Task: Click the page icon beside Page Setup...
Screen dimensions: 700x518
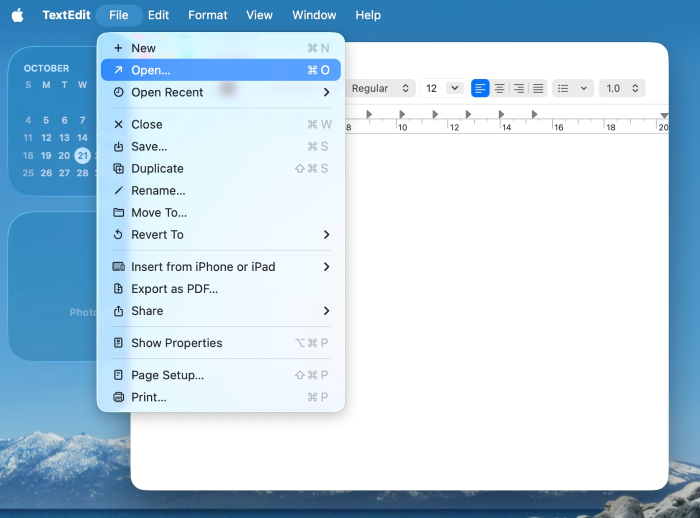Action: click(x=118, y=375)
